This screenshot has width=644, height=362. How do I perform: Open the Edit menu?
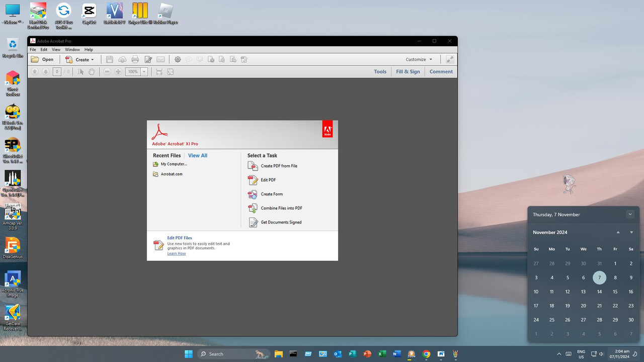(x=44, y=50)
